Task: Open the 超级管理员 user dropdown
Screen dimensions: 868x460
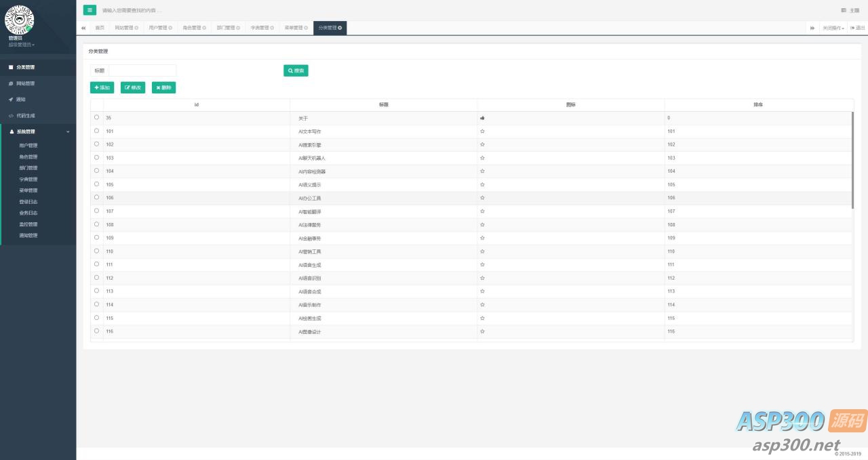Action: click(22, 45)
